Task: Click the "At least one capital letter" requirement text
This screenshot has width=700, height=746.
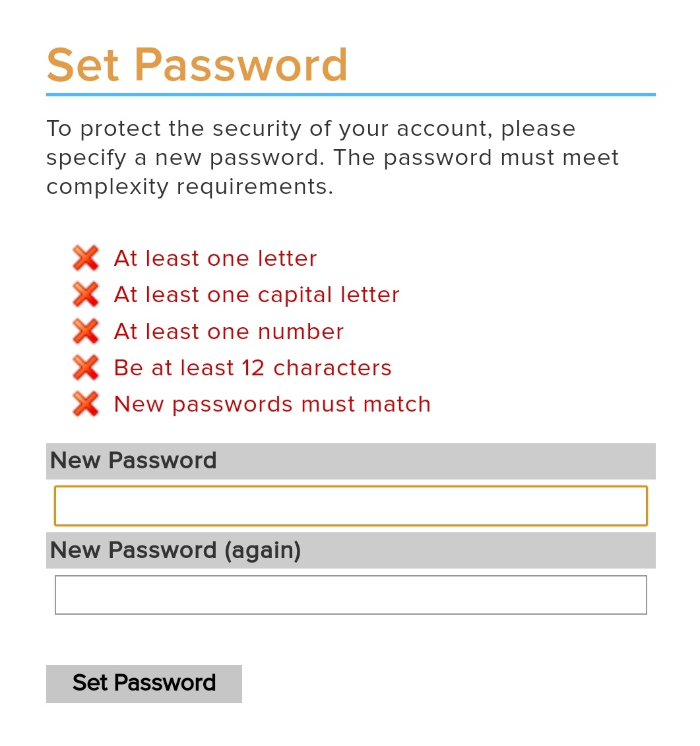Action: (x=257, y=295)
